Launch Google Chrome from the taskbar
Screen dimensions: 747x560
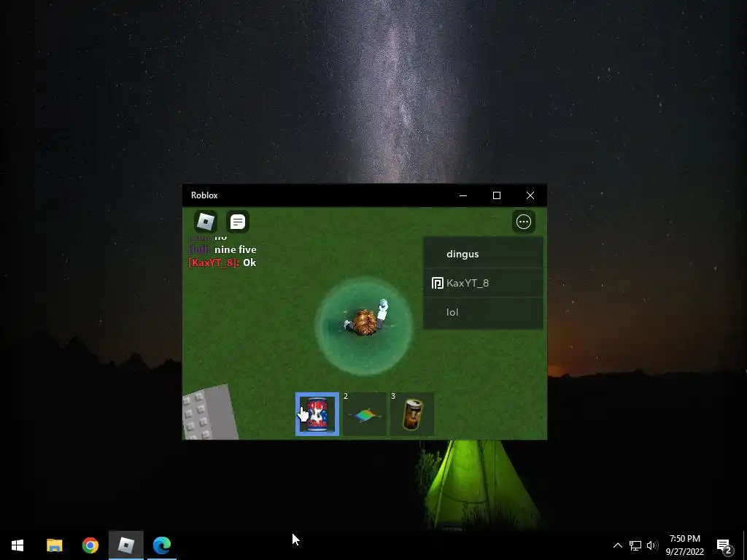point(90,545)
